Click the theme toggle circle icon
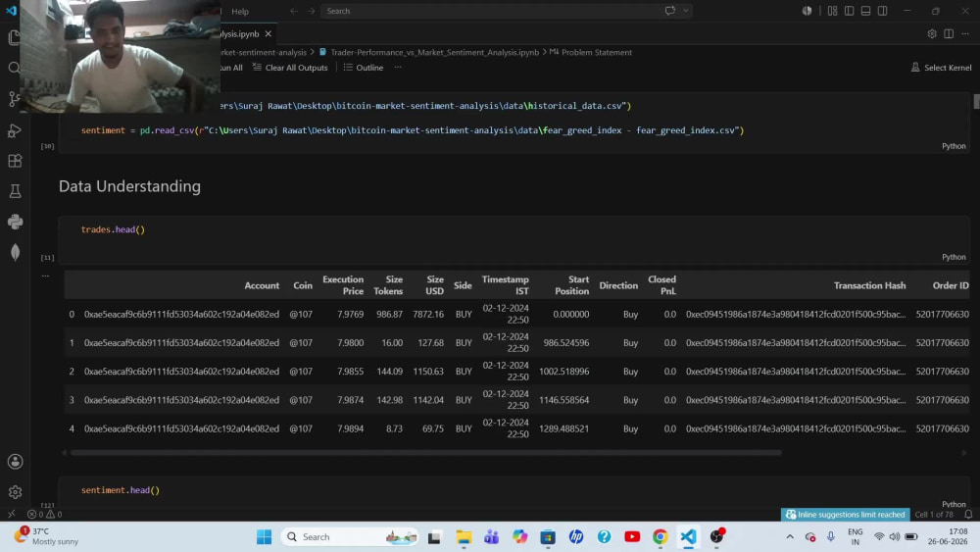This screenshot has height=552, width=980. (x=807, y=11)
